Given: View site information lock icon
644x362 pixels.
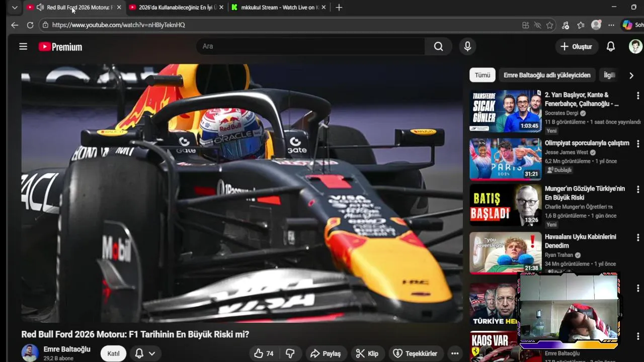Looking at the screenshot, I should coord(45,25).
